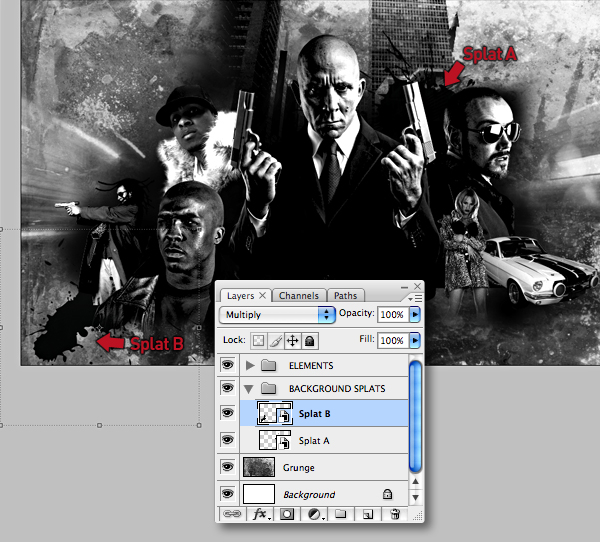
Task: Open the layer style fx menu
Action: pos(262,514)
